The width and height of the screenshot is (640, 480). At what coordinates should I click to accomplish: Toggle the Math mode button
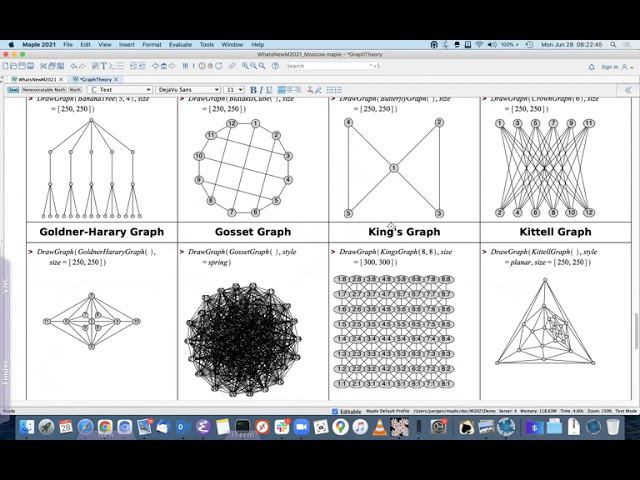point(75,90)
